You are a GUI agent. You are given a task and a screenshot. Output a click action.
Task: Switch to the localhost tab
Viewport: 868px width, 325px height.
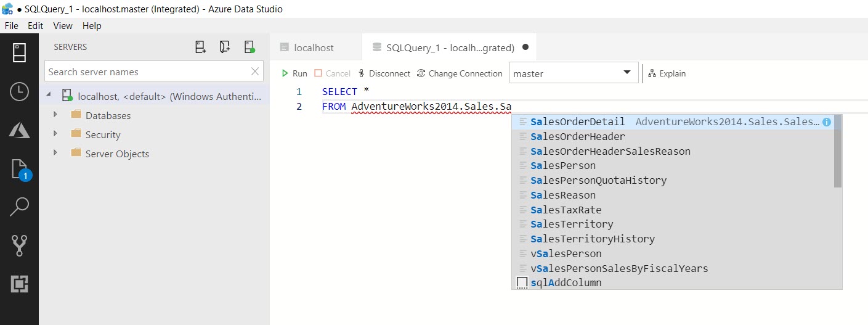314,47
